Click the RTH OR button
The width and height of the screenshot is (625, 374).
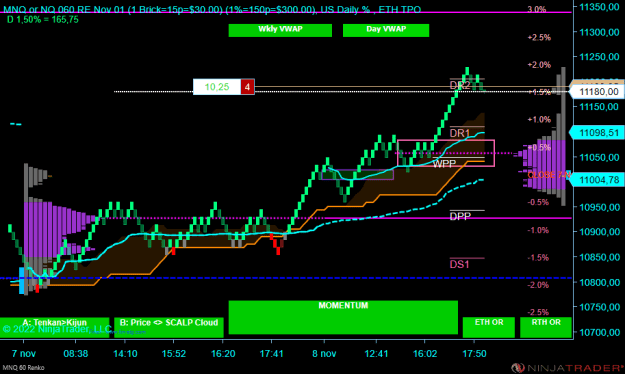pyautogui.click(x=546, y=327)
